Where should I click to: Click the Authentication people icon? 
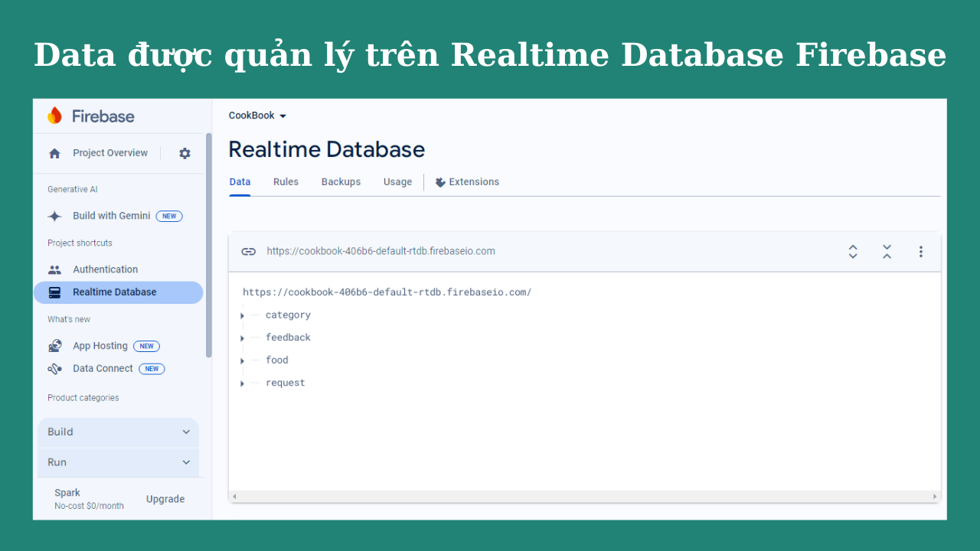pos(54,269)
